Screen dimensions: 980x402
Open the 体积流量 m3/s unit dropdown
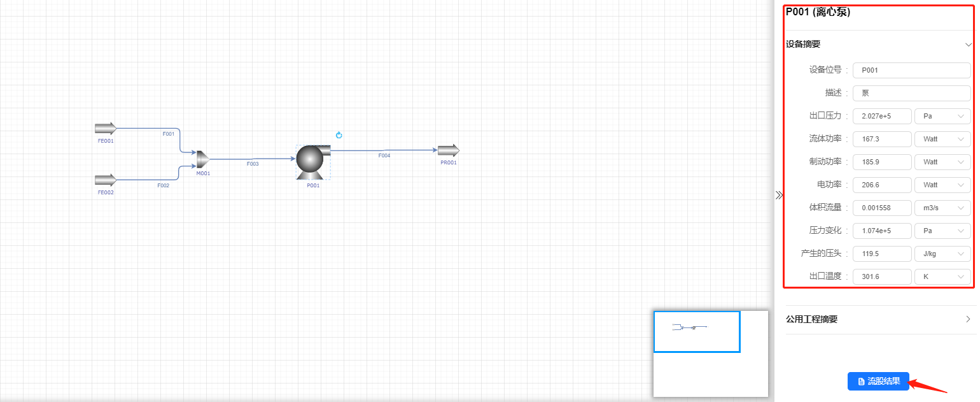point(942,208)
